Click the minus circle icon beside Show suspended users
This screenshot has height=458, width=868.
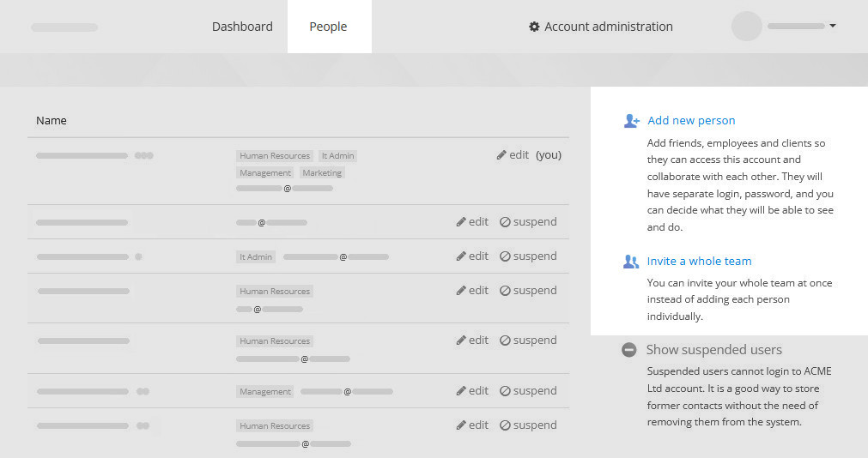[628, 350]
